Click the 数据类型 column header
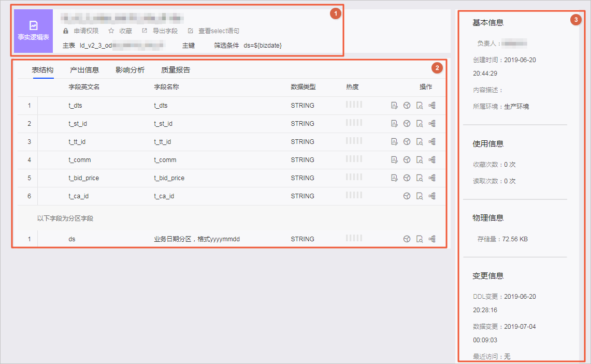Image resolution: width=591 pixels, height=364 pixels. tap(303, 87)
